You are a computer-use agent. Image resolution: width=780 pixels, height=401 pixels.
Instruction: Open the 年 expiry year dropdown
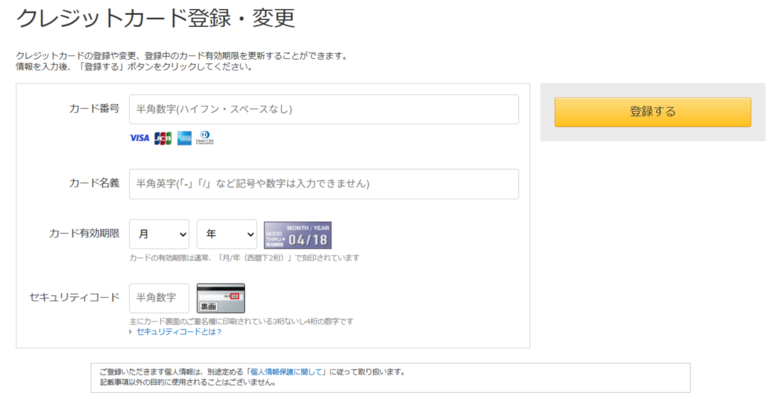pos(227,234)
